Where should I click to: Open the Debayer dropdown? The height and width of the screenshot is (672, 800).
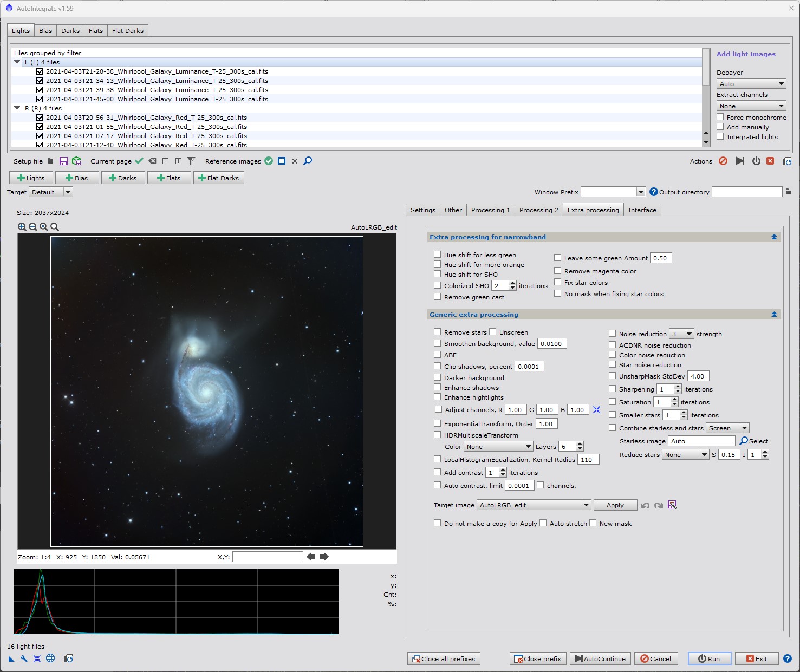(x=751, y=84)
